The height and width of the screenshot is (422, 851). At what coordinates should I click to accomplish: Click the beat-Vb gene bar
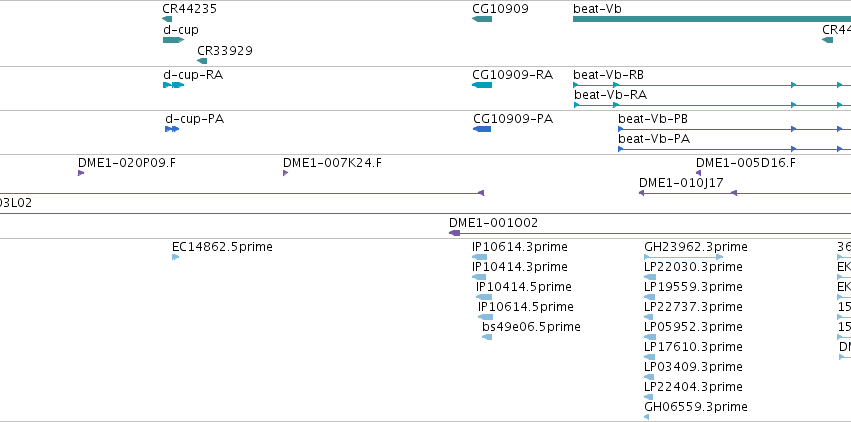(x=711, y=19)
